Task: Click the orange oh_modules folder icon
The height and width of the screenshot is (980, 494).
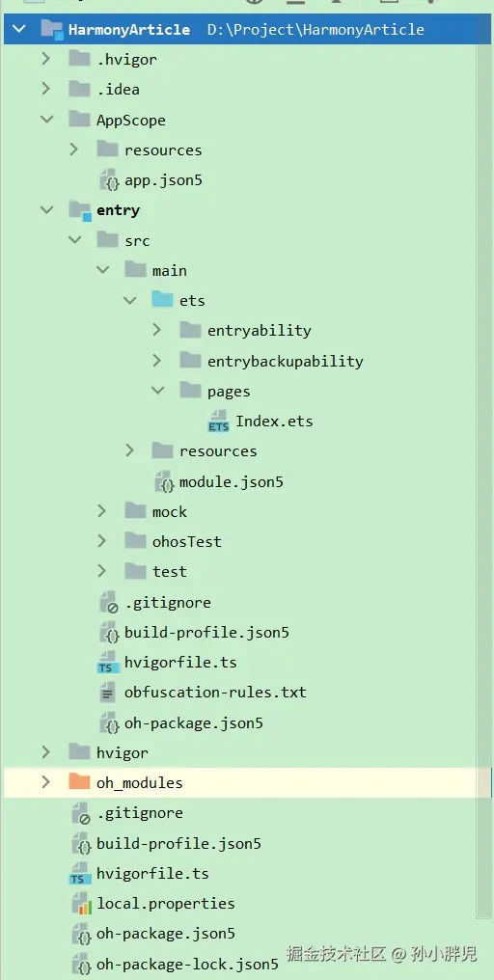Action: [x=80, y=782]
